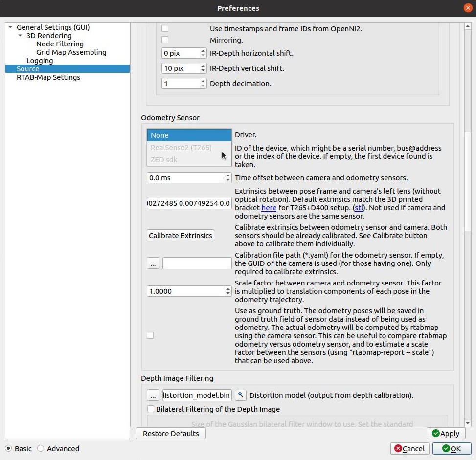The height and width of the screenshot is (460, 476).
Task: Click the Apply button
Action: (446, 433)
